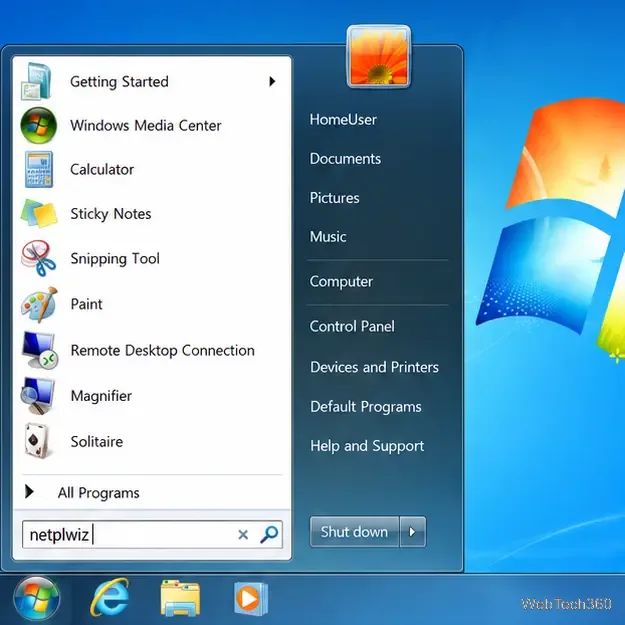Open the Documents library

click(x=345, y=159)
